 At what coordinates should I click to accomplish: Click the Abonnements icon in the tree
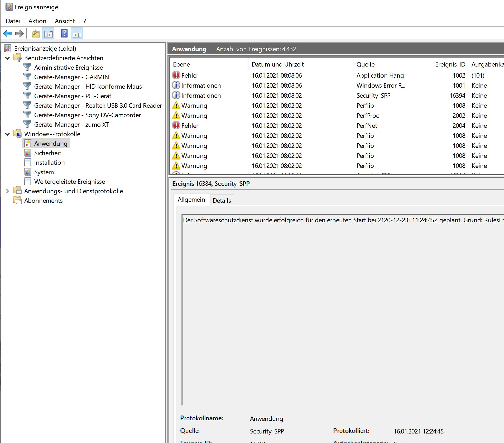click(x=17, y=200)
